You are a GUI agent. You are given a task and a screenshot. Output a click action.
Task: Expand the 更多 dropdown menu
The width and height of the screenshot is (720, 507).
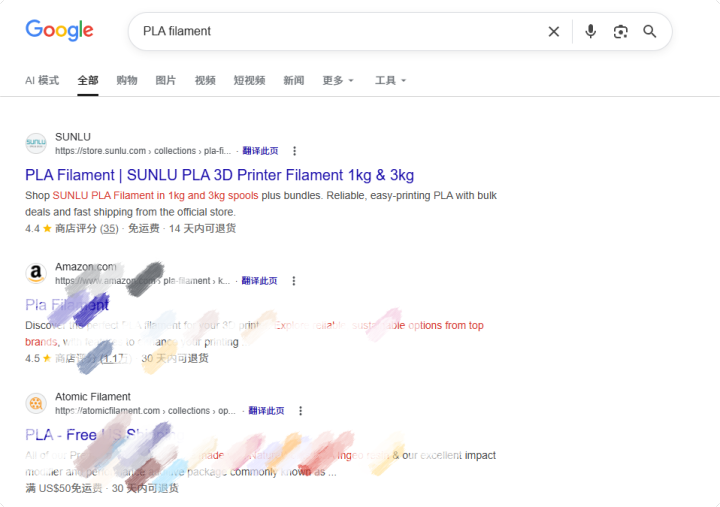tap(338, 81)
